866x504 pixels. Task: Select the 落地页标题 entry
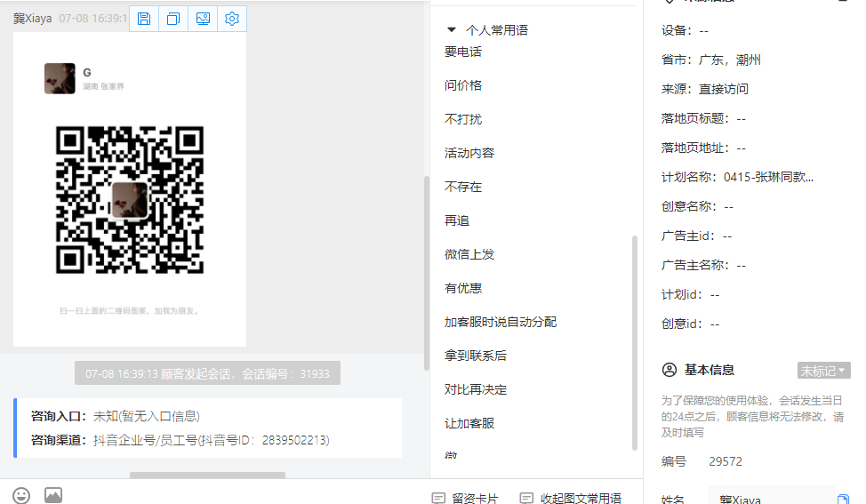click(x=703, y=118)
